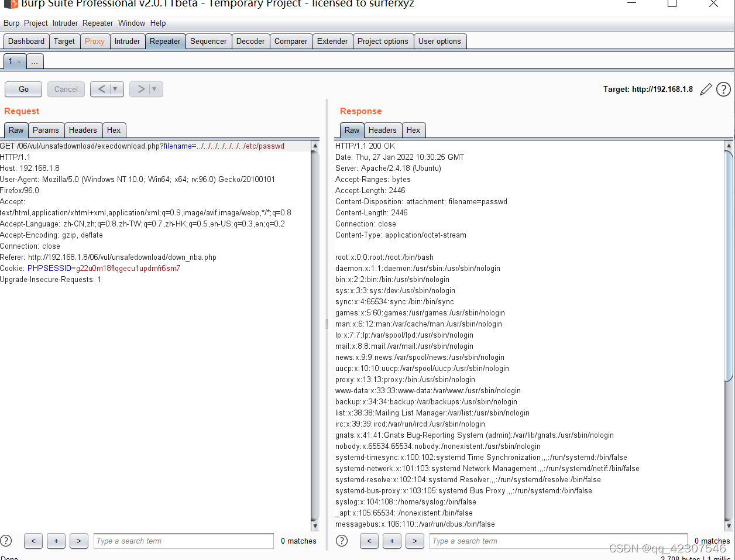
Task: Open the Window menu
Action: 132,23
